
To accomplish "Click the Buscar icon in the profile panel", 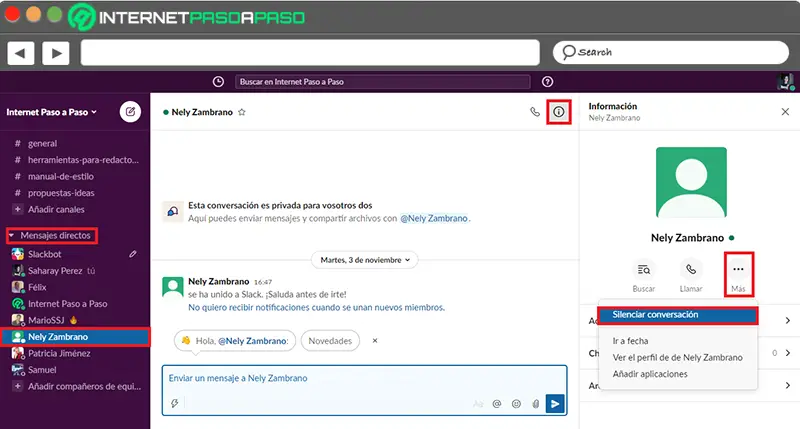I will (x=644, y=270).
